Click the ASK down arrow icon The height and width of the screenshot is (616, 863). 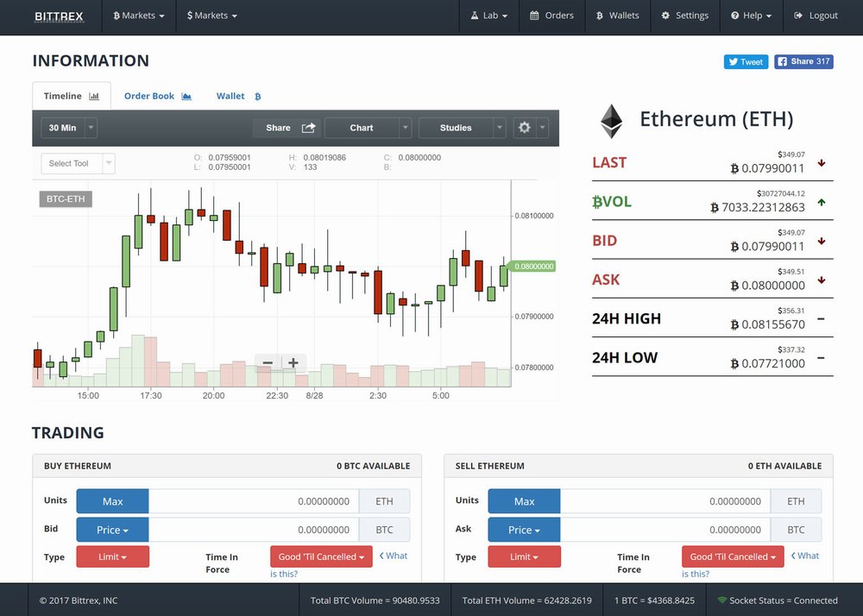[x=822, y=280]
